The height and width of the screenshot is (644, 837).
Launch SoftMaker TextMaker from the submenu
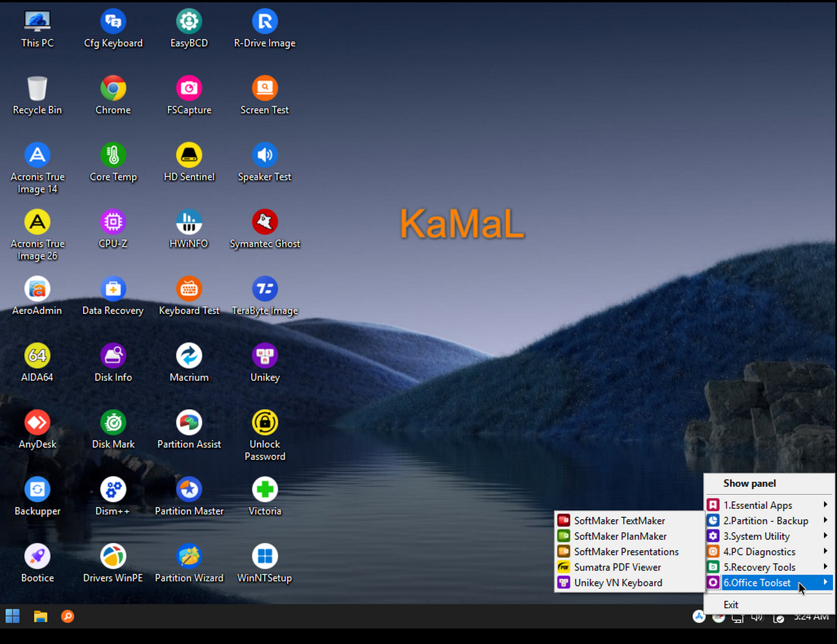coord(629,520)
